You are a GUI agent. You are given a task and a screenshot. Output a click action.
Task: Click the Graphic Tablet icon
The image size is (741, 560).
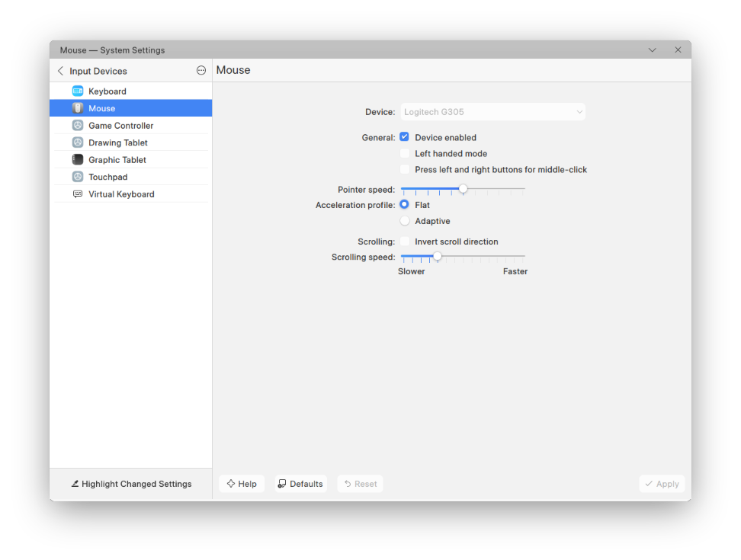78,159
